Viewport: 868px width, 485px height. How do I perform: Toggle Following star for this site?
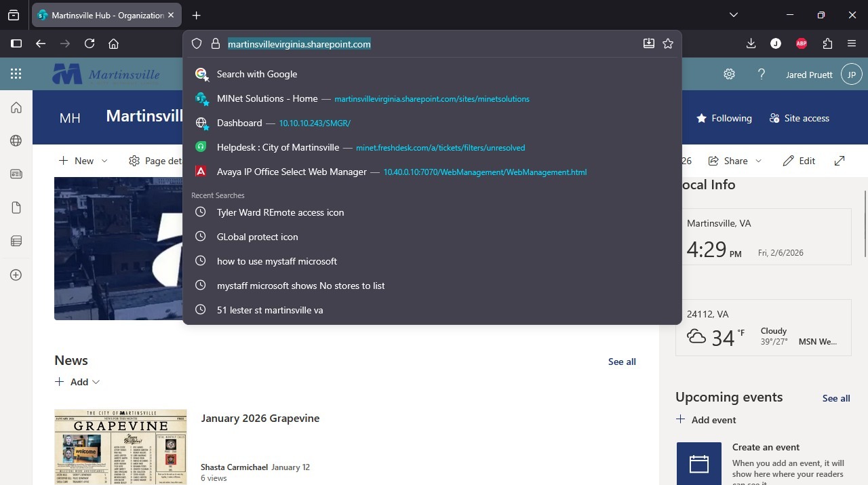pyautogui.click(x=724, y=118)
